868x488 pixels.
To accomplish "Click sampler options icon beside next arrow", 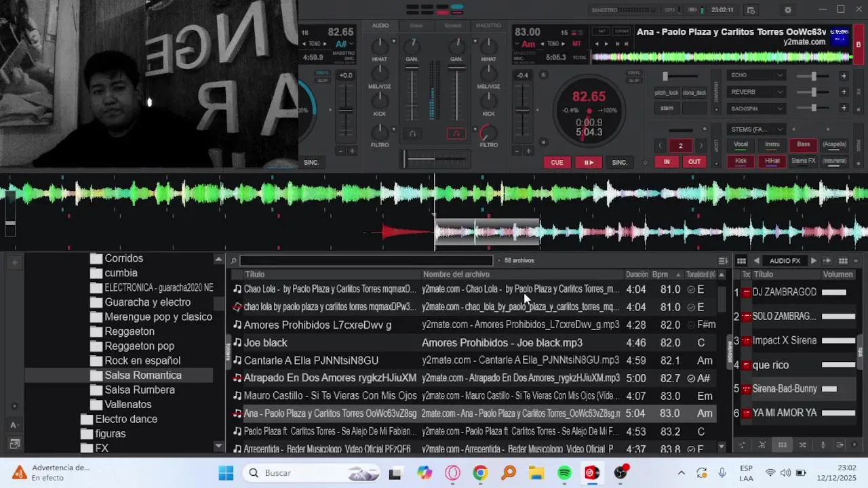I will (x=827, y=261).
